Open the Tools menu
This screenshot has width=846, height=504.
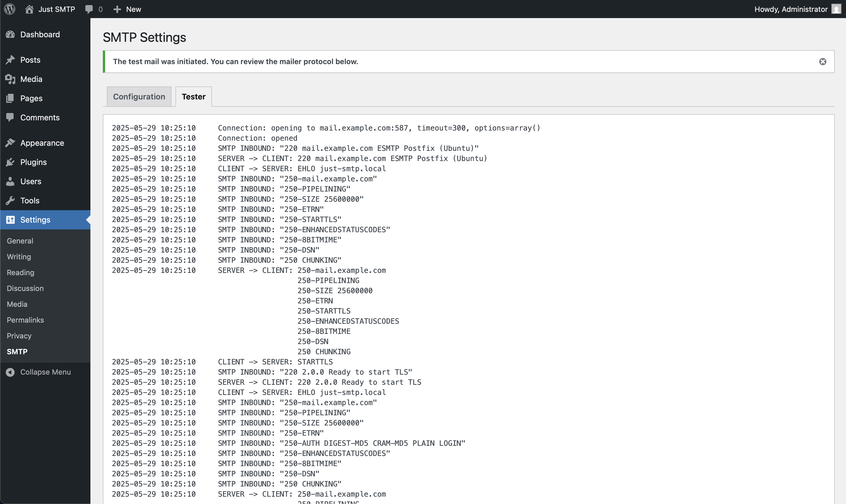pyautogui.click(x=30, y=200)
